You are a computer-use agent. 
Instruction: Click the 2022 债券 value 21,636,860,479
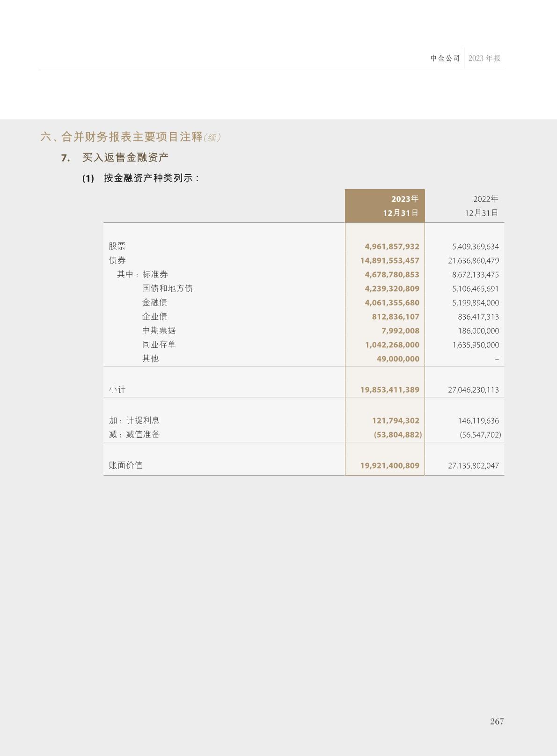click(x=473, y=261)
